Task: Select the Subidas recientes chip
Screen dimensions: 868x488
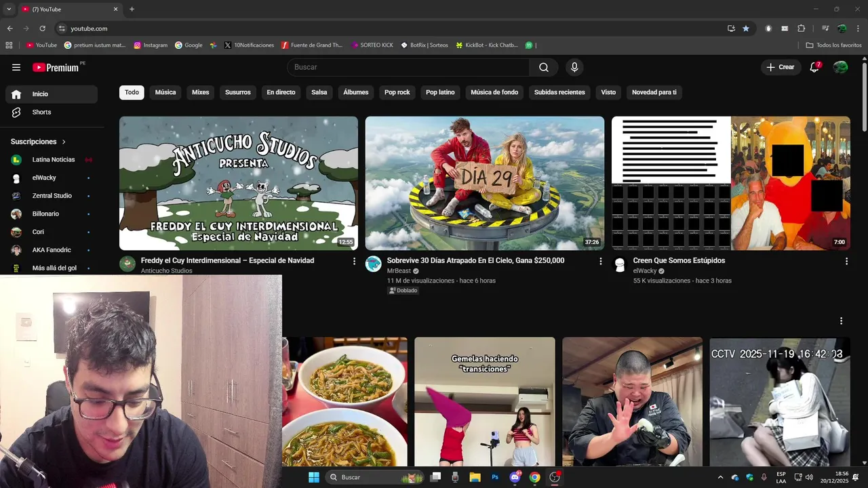Action: 559,92
